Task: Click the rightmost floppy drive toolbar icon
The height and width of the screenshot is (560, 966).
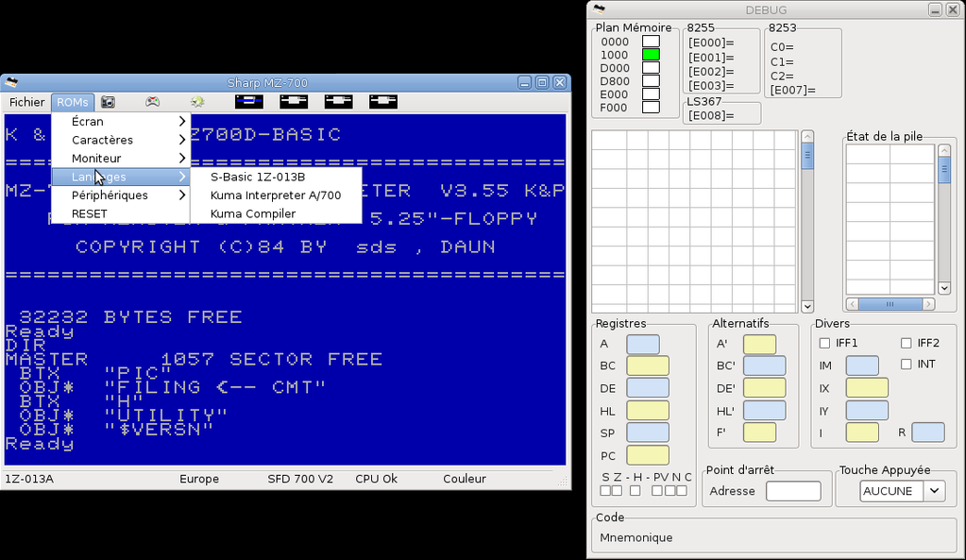Action: pyautogui.click(x=381, y=101)
